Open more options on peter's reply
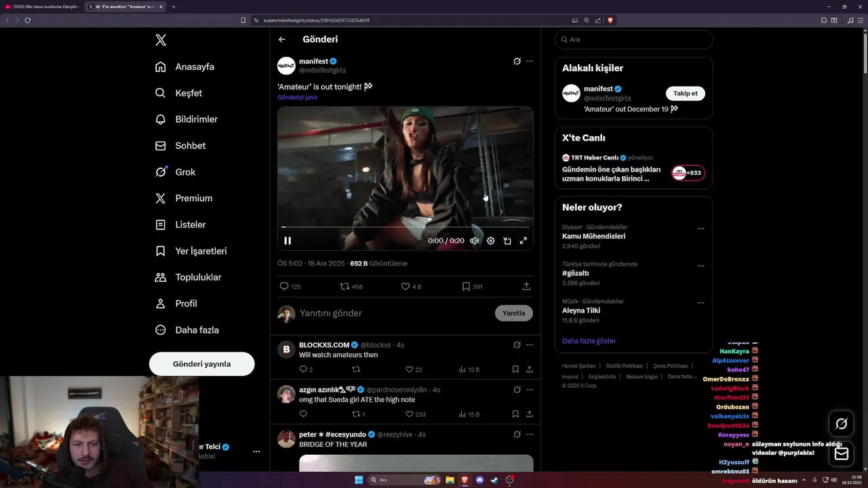This screenshot has height=488, width=868. (x=530, y=434)
